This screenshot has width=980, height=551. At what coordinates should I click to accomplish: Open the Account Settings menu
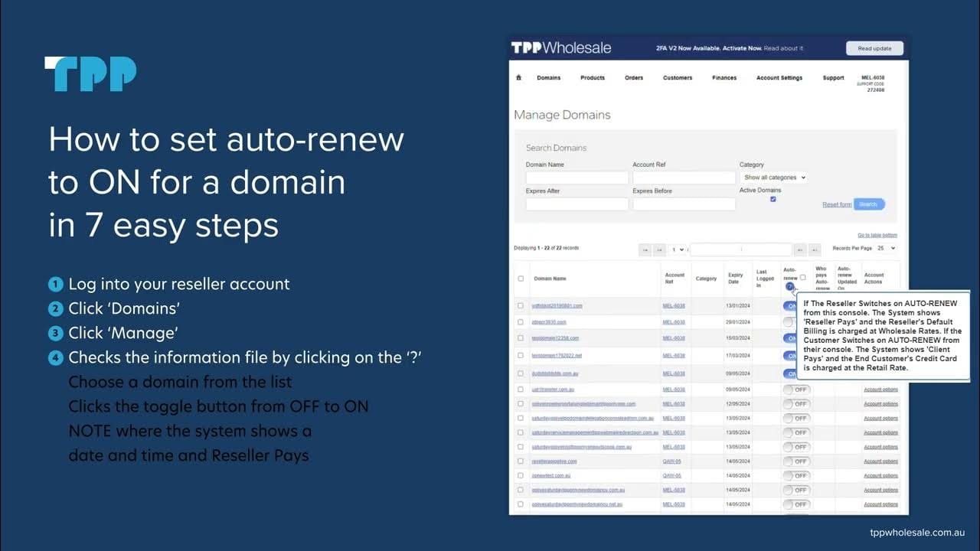[x=779, y=78]
